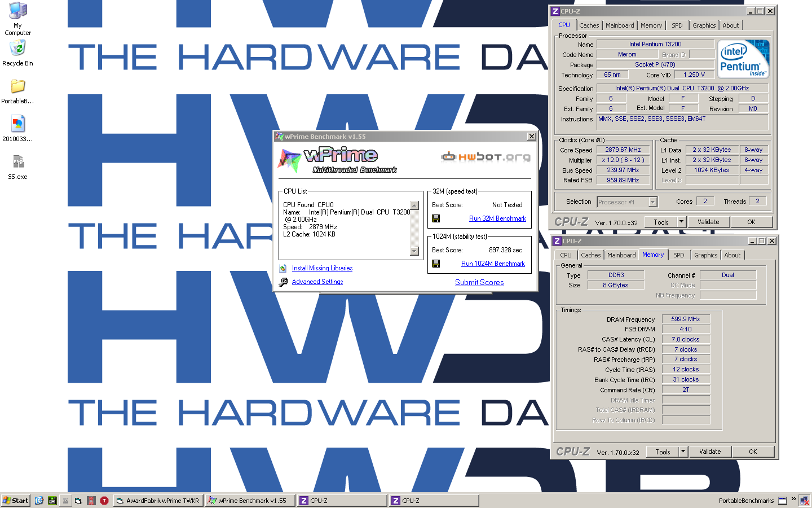The width and height of the screenshot is (812, 508).
Task: Click the Internet Explorer quick launch icon
Action: click(39, 501)
